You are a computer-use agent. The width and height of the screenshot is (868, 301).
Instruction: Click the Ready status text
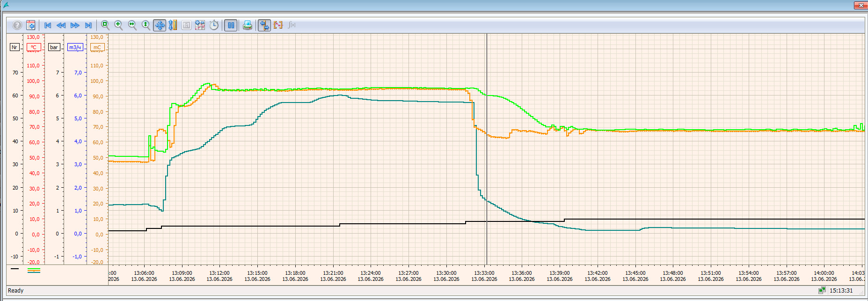coord(15,291)
